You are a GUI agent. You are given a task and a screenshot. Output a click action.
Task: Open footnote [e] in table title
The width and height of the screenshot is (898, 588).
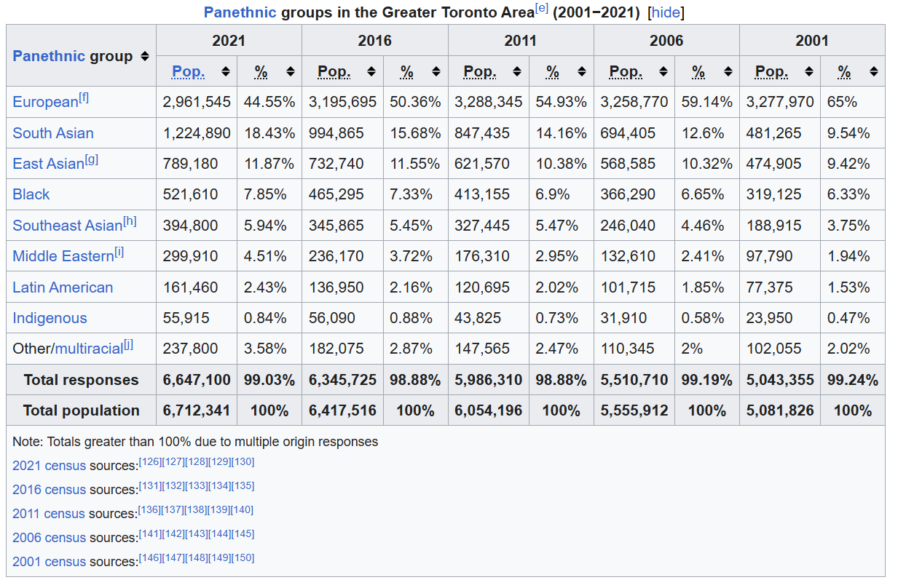click(542, 9)
